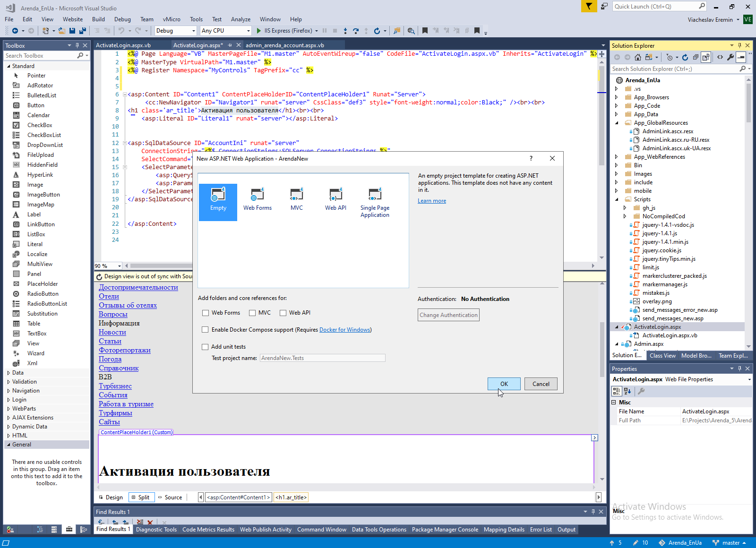Open the Debug menu

[122, 19]
